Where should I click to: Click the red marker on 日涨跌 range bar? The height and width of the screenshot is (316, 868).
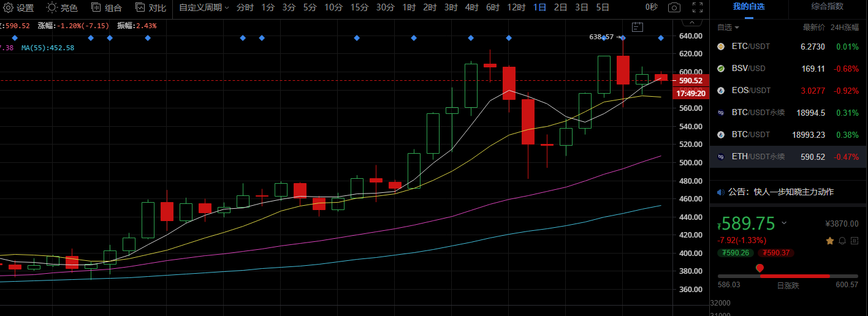(x=759, y=268)
